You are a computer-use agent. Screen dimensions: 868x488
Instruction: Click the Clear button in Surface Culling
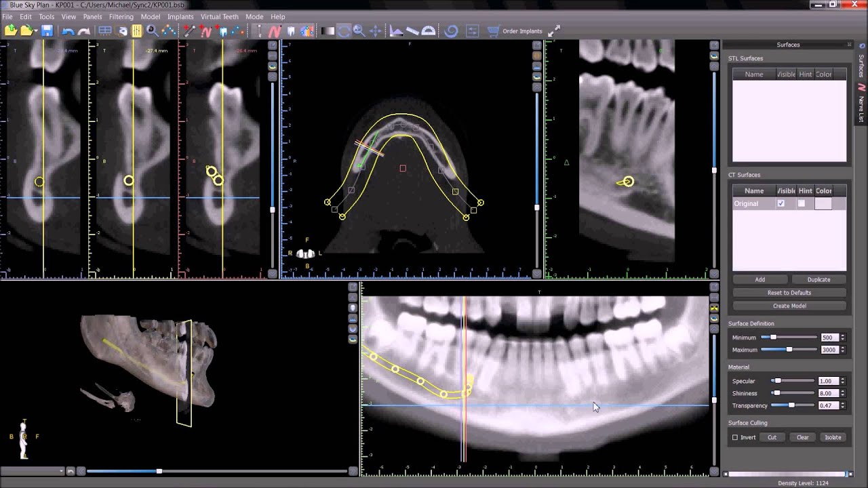[802, 437]
